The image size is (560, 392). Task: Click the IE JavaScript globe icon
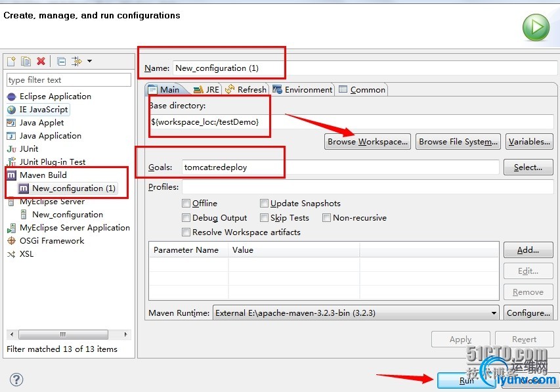tap(11, 110)
